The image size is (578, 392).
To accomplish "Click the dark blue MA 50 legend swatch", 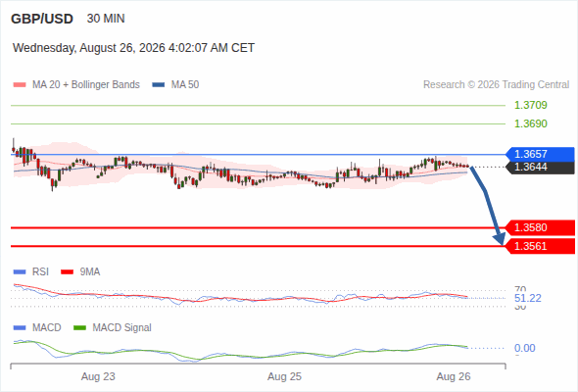I will point(159,85).
